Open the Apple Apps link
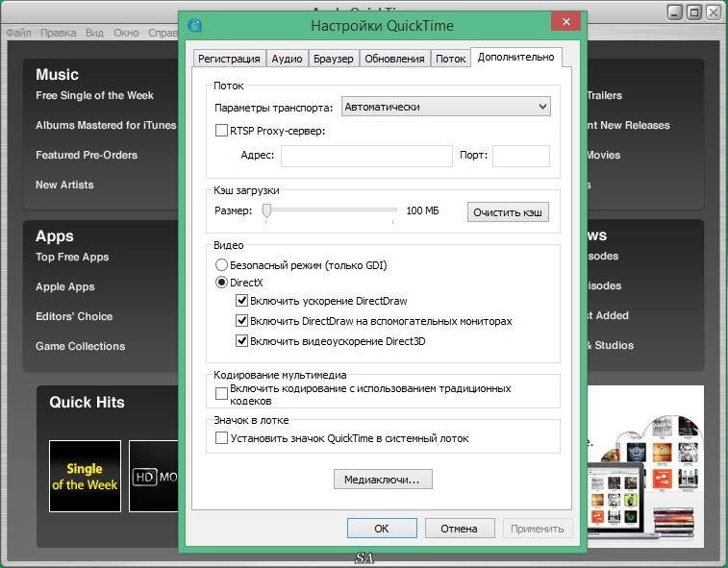This screenshot has height=568, width=728. click(65, 286)
